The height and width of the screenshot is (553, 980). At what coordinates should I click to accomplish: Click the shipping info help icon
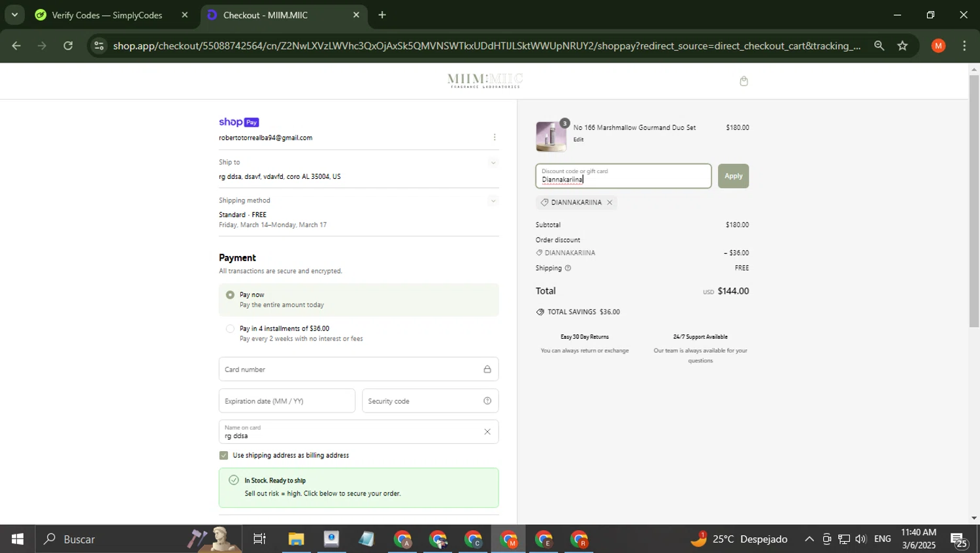(568, 268)
